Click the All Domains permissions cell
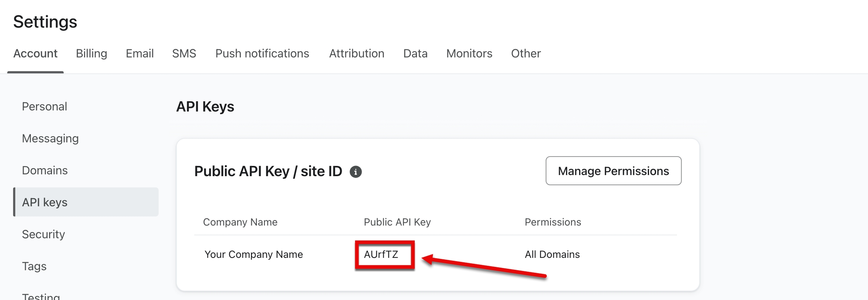Viewport: 868px width, 300px height. click(552, 254)
